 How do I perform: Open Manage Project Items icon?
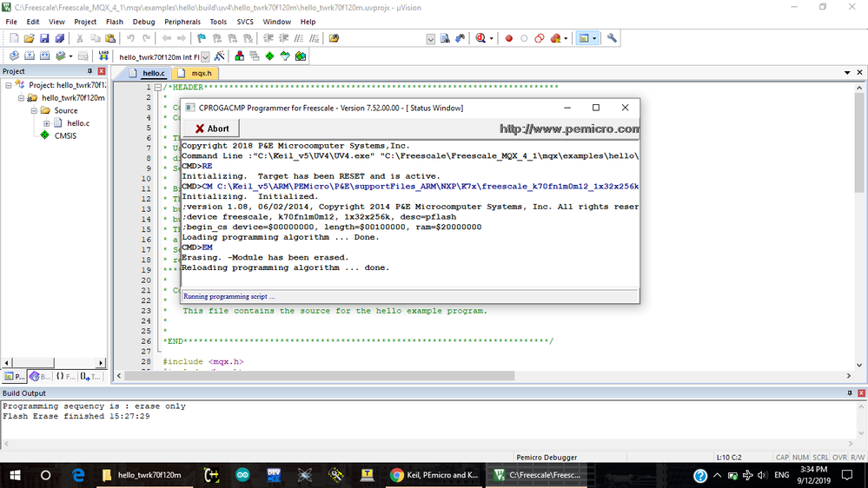(239, 56)
